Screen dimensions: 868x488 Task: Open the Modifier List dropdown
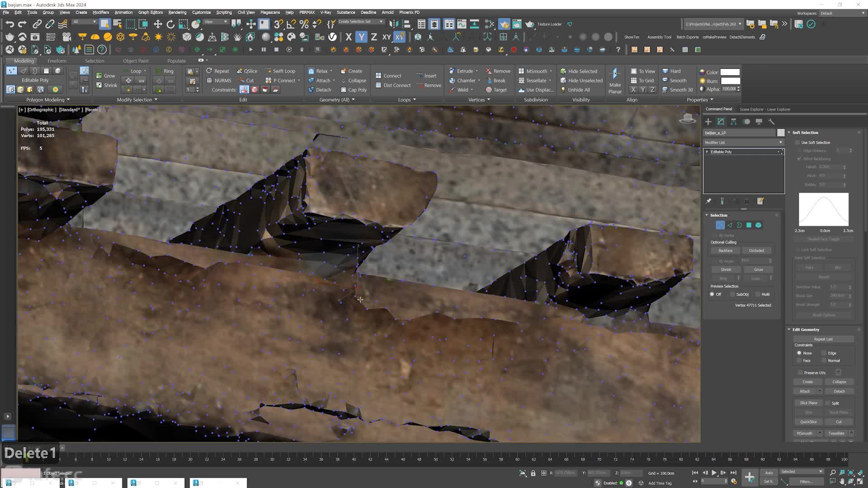click(743, 142)
